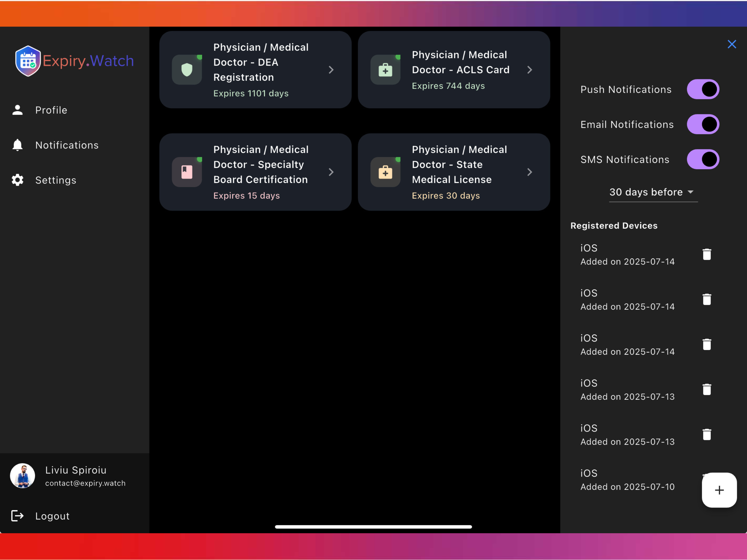This screenshot has height=560, width=747.
Task: Click the Notifications bell icon
Action: pos(17,145)
